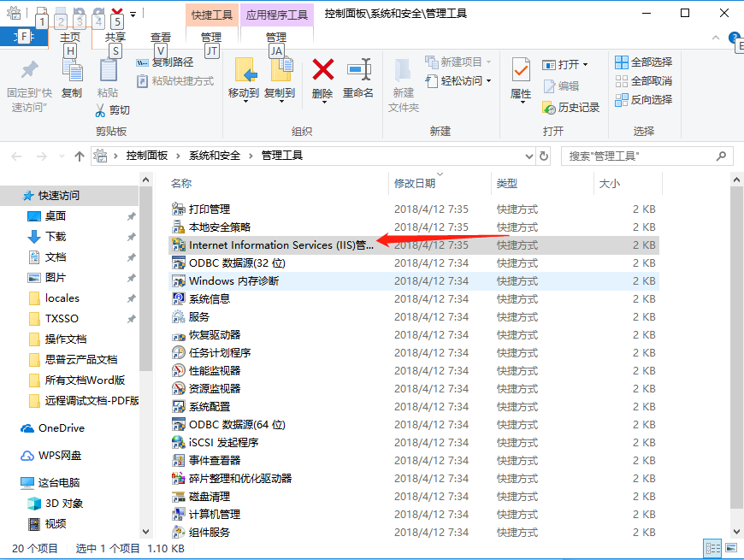Expand the address bar history dropdown

point(528,156)
